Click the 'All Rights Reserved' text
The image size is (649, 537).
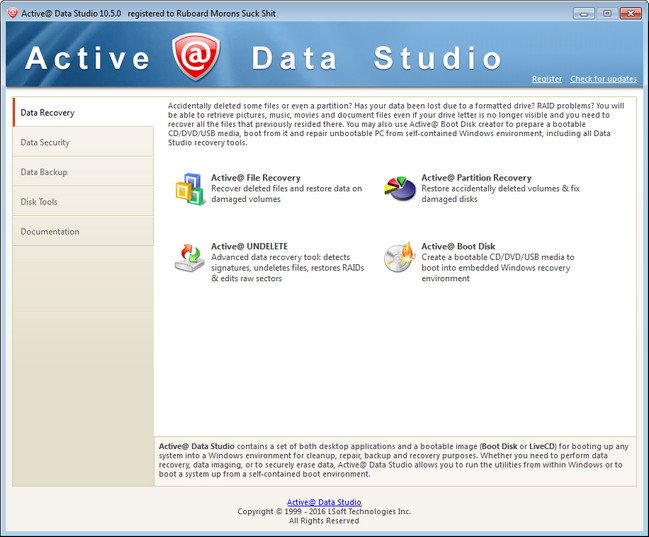[x=324, y=521]
